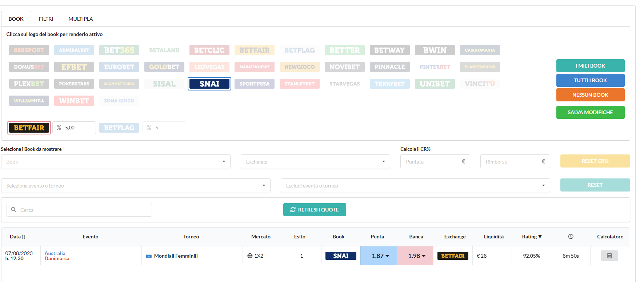Click the REFRESH QUOTE button
The image size is (644, 282).
(x=315, y=210)
